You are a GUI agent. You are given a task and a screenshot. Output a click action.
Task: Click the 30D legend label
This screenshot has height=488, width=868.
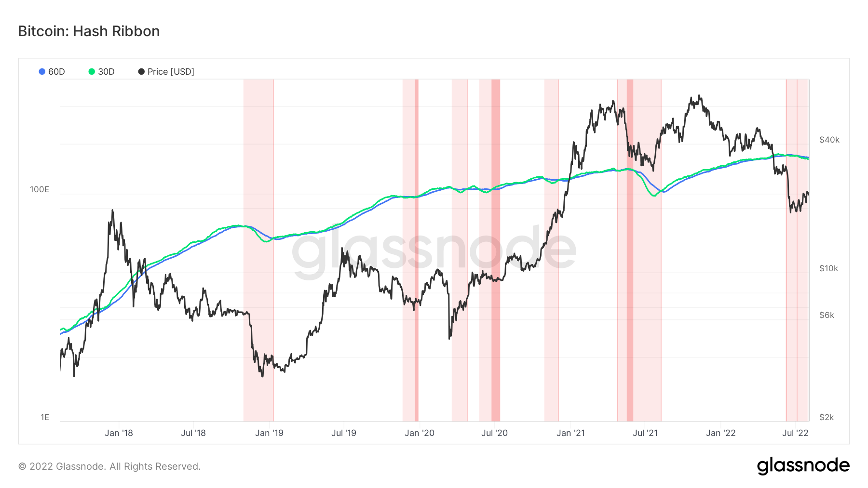click(106, 72)
